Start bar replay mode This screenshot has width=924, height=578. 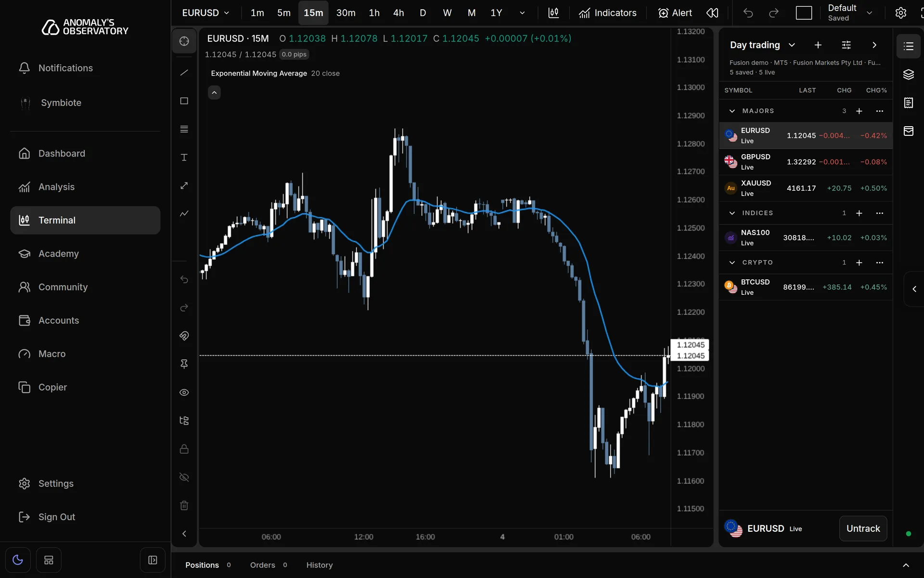[713, 13]
